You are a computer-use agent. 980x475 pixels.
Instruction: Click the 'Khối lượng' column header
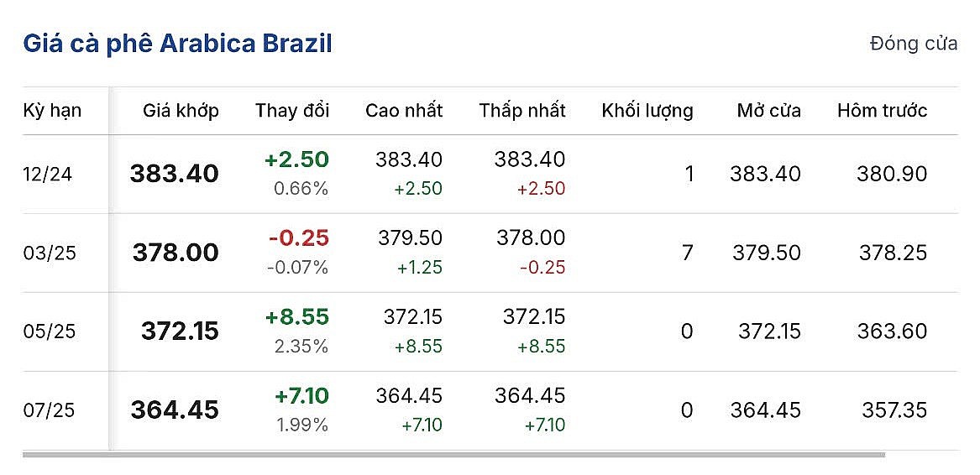pos(647,111)
